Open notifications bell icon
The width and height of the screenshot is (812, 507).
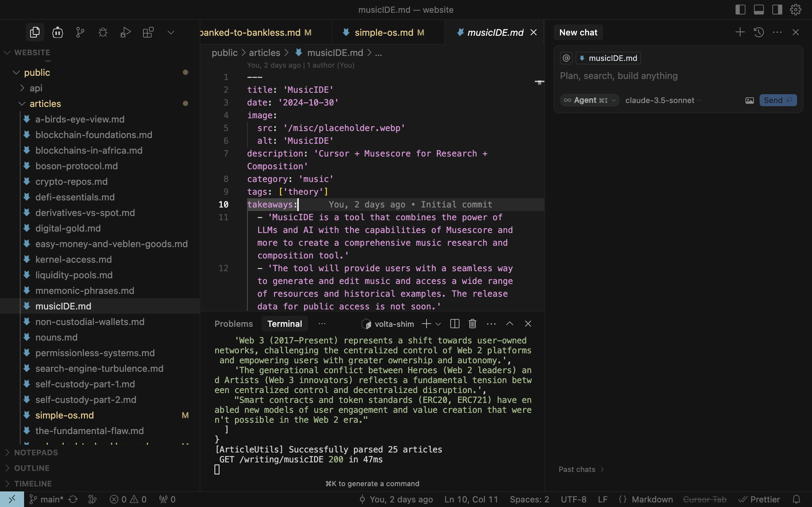click(x=796, y=499)
